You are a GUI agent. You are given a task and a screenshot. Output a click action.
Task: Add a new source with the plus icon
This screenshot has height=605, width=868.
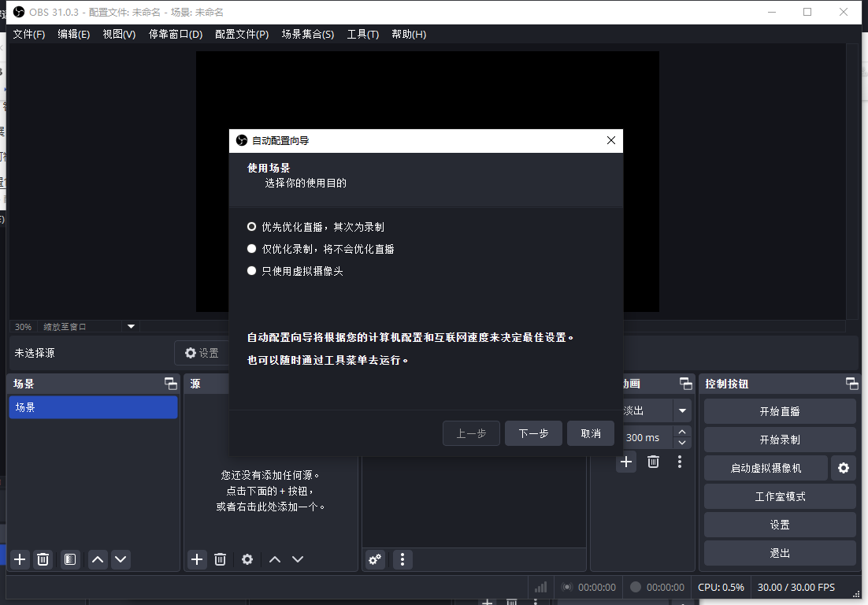point(196,559)
